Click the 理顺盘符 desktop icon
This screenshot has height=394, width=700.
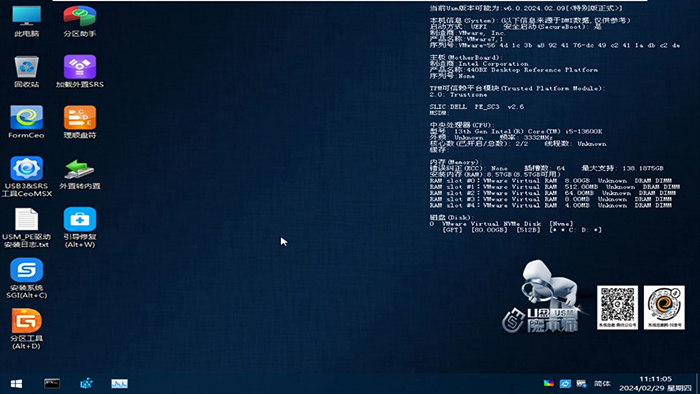79,122
